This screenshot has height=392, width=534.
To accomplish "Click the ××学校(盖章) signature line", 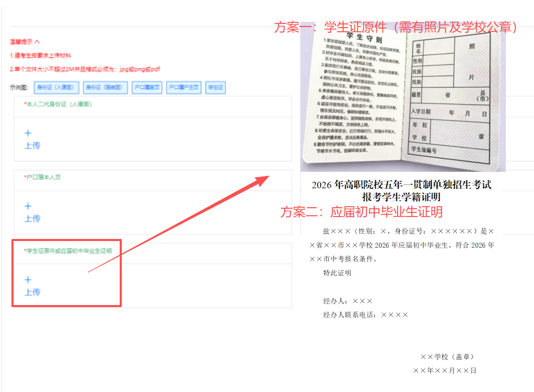I will pyautogui.click(x=447, y=357).
